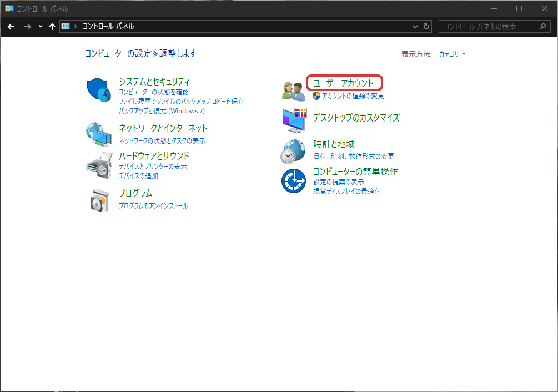Open デバイスとプリンターの表示 link
Image resolution: width=558 pixels, height=392 pixels.
click(x=153, y=167)
